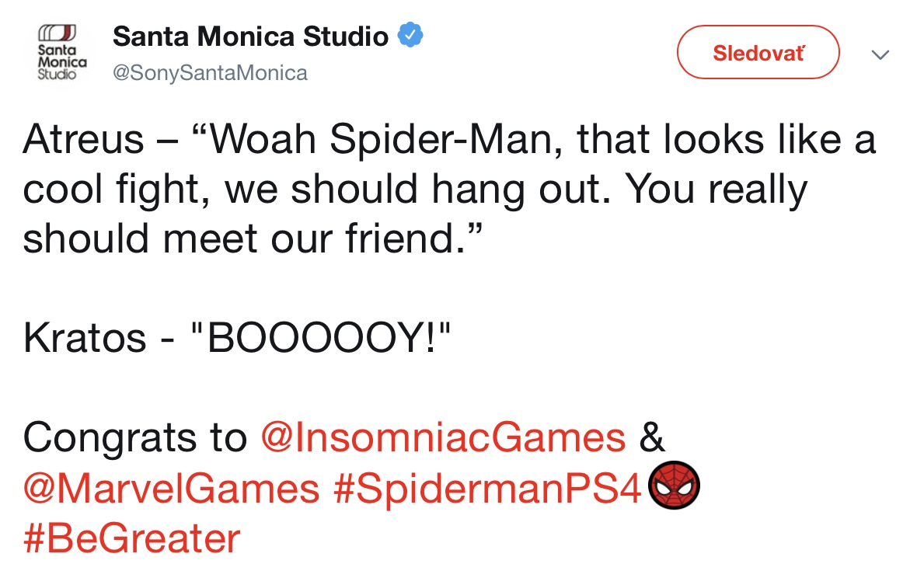Click the Santa Monica Studio avatar logo
This screenshot has height=564, width=924.
pyautogui.click(x=58, y=53)
